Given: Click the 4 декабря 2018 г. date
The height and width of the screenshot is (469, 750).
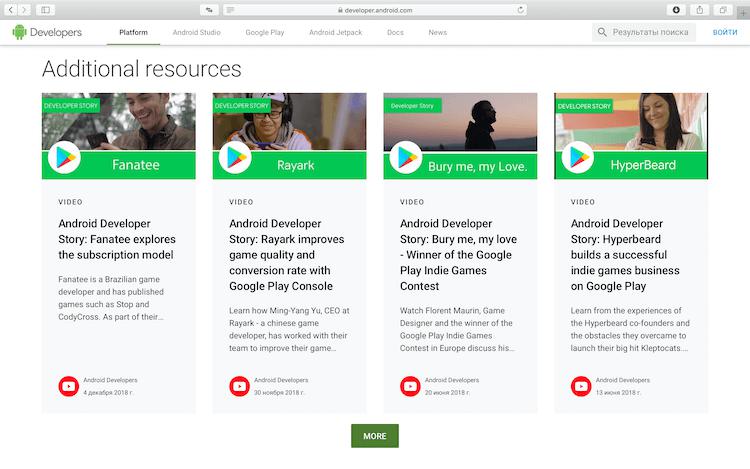Looking at the screenshot, I should 108,393.
